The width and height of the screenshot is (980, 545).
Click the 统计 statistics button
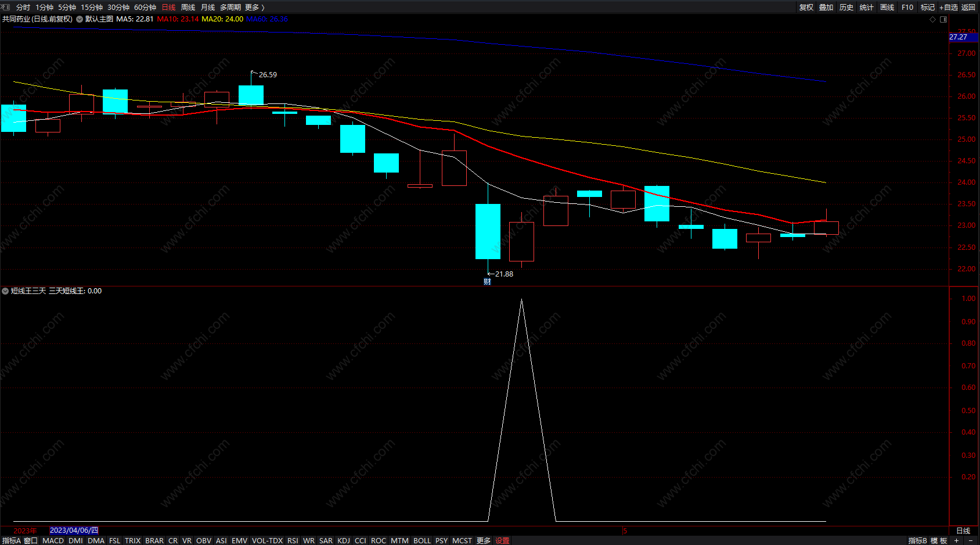(x=867, y=7)
